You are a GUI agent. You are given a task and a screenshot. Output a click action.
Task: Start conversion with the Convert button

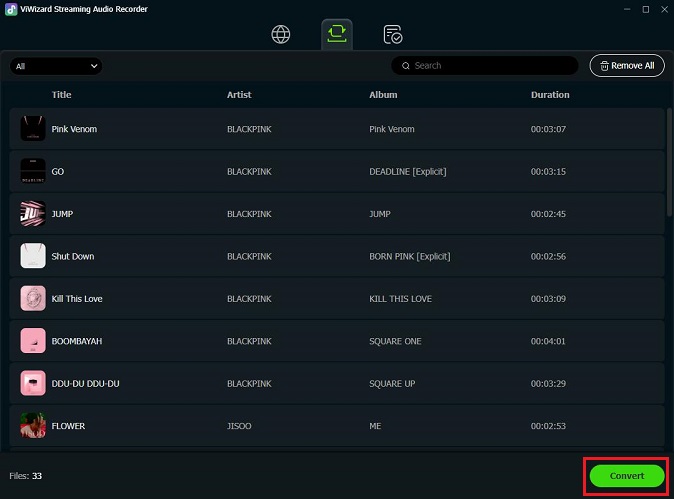pos(627,476)
